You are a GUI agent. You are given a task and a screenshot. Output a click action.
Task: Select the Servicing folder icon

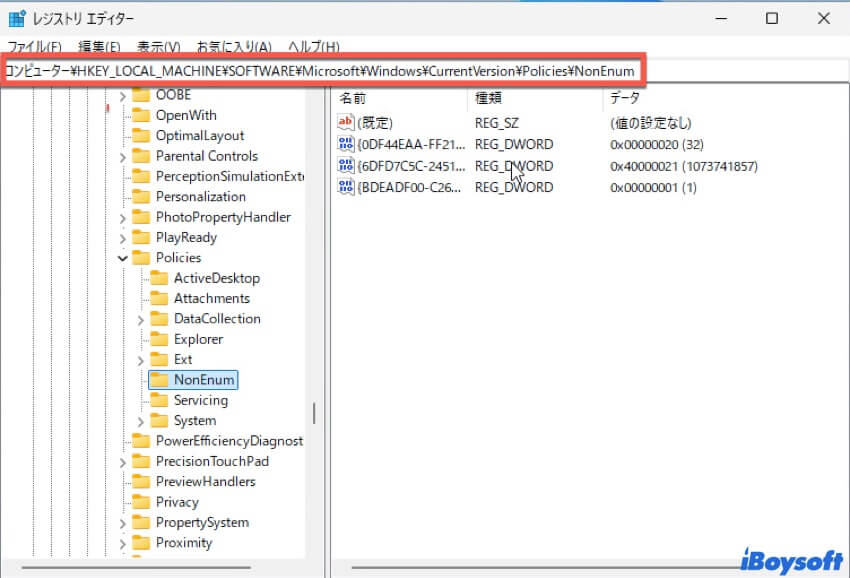click(159, 400)
